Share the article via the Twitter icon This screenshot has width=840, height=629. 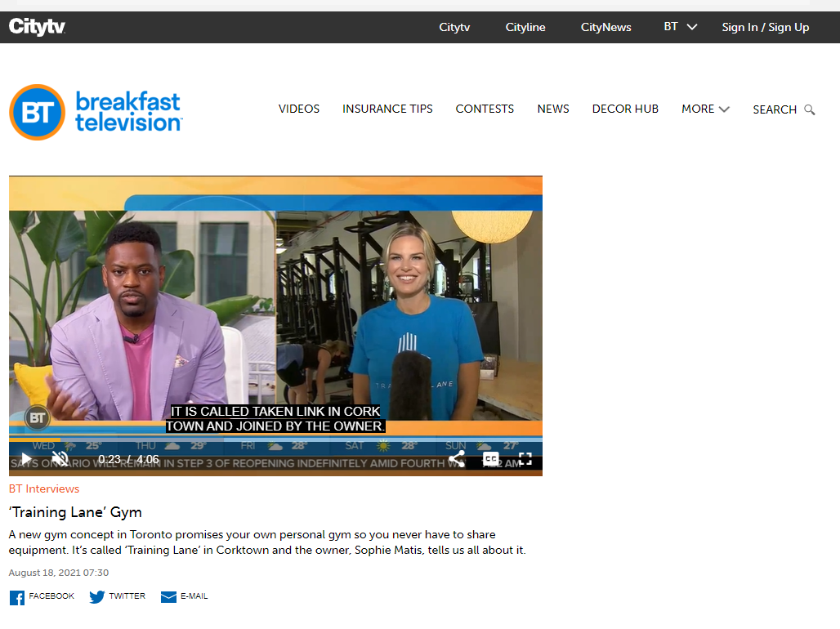(x=97, y=597)
